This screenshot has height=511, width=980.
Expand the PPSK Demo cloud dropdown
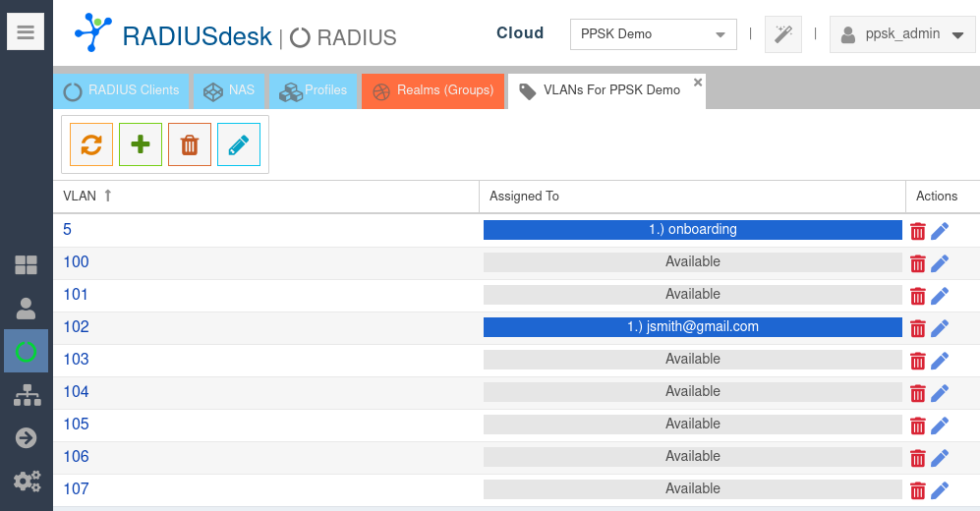point(653,34)
